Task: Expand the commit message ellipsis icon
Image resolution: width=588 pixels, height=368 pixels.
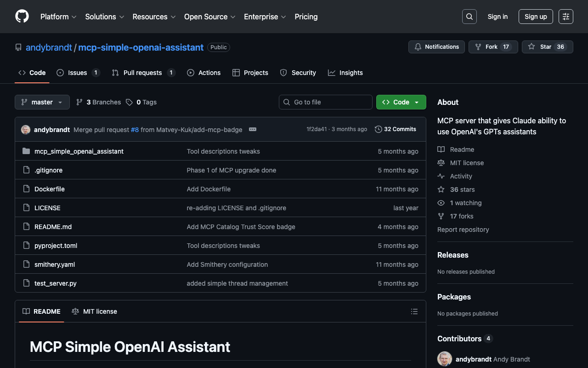Action: pyautogui.click(x=252, y=130)
